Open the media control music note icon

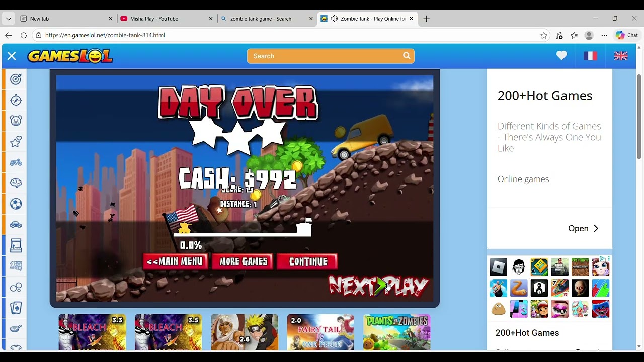559,35
